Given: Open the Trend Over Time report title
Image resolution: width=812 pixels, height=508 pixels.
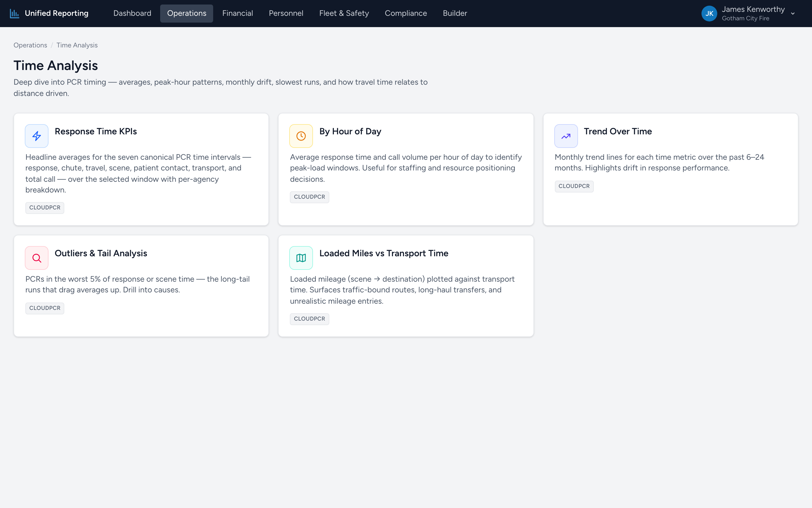Looking at the screenshot, I should [618, 131].
